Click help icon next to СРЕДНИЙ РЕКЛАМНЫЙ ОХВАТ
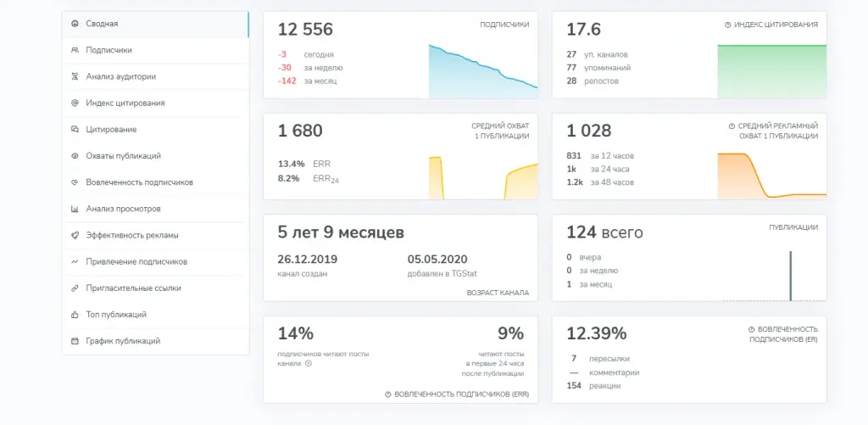The height and width of the screenshot is (425, 868). [732, 126]
